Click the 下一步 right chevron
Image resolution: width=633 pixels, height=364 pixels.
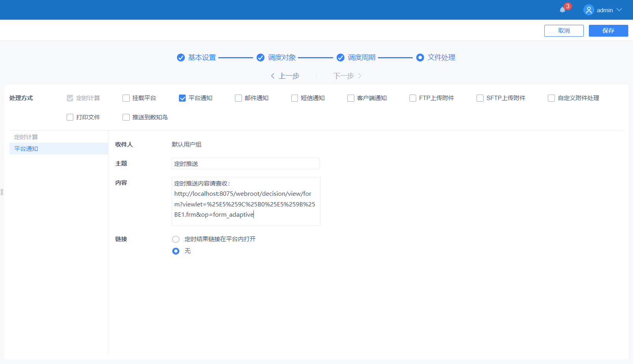(359, 76)
